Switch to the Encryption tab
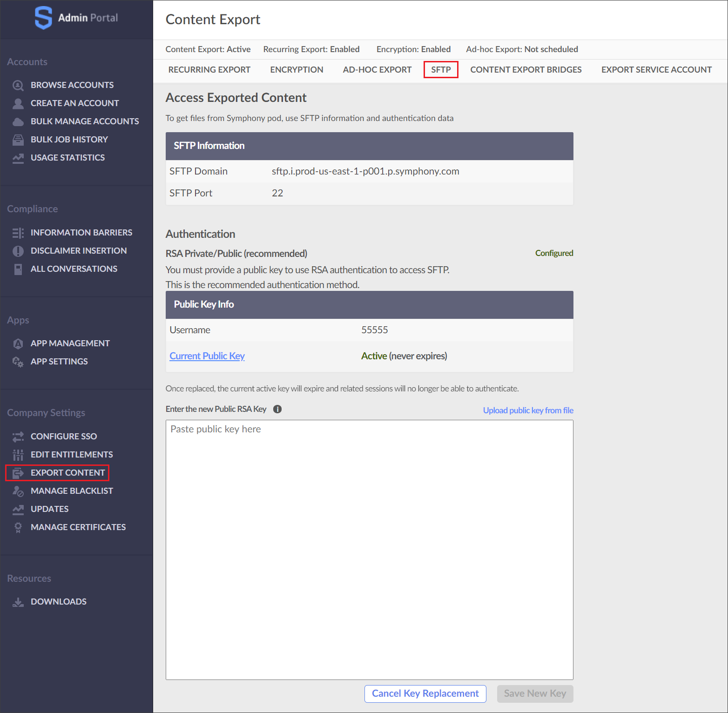The width and height of the screenshot is (728, 713). 297,70
